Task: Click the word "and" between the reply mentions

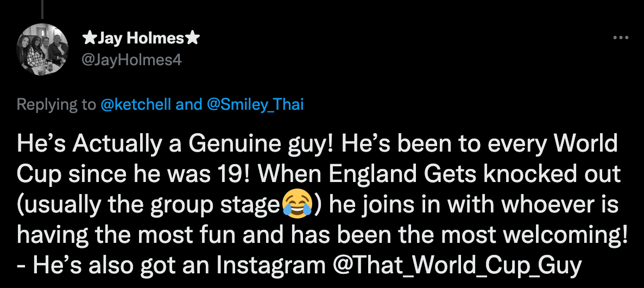Action: (189, 104)
